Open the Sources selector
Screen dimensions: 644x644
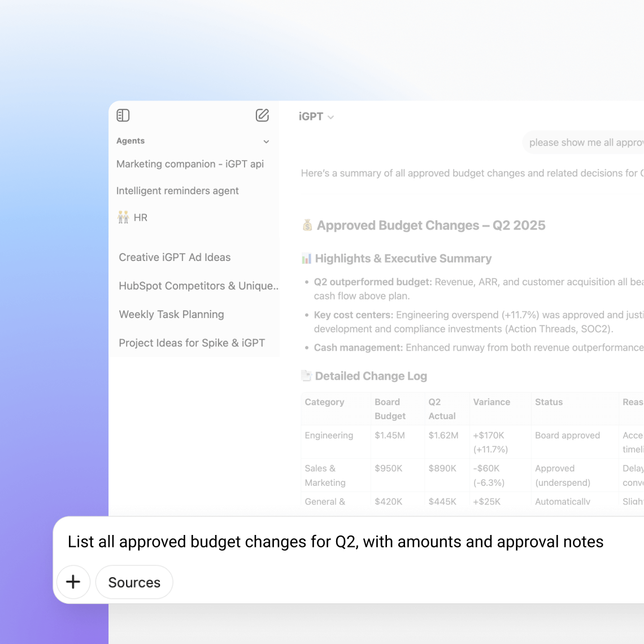[x=134, y=582]
